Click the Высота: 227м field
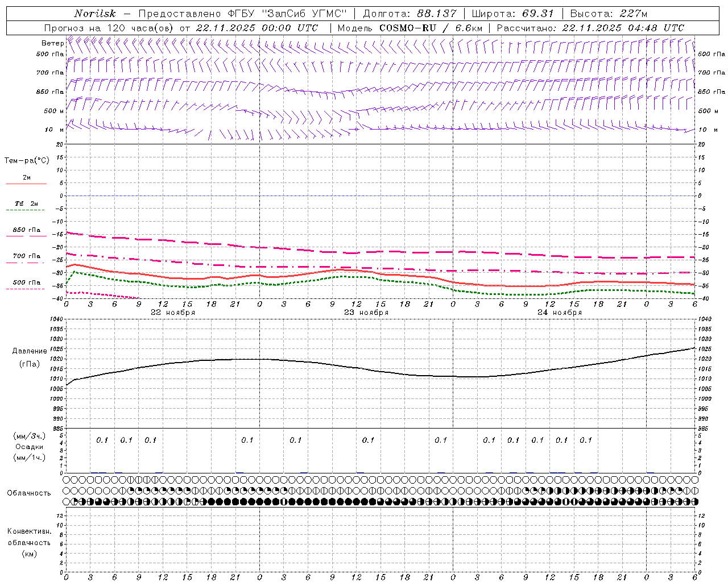728x582 pixels. pos(609,14)
